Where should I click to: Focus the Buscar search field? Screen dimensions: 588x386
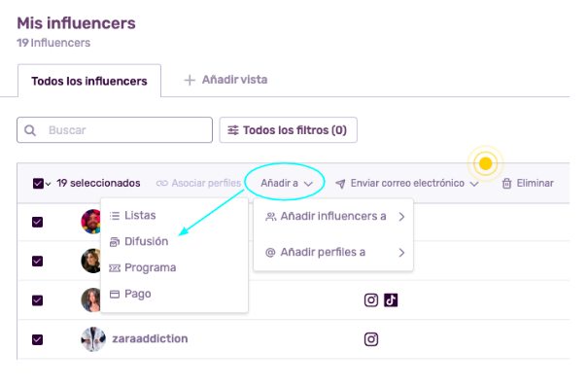[x=115, y=130]
